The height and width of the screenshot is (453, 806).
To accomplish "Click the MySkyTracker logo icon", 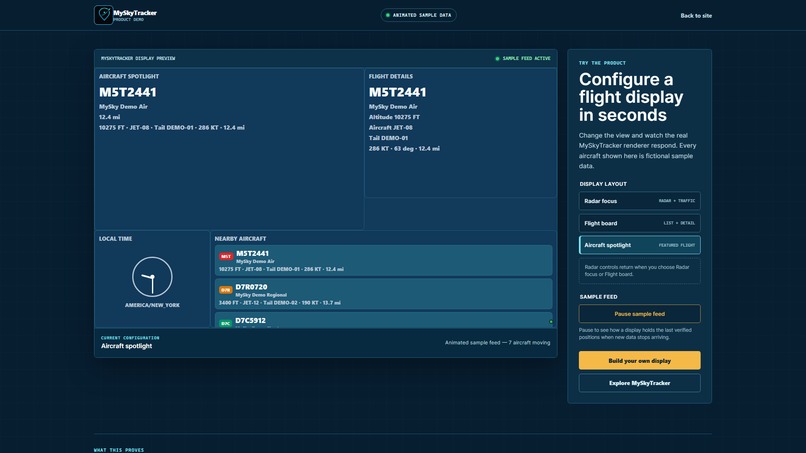I will pos(103,15).
